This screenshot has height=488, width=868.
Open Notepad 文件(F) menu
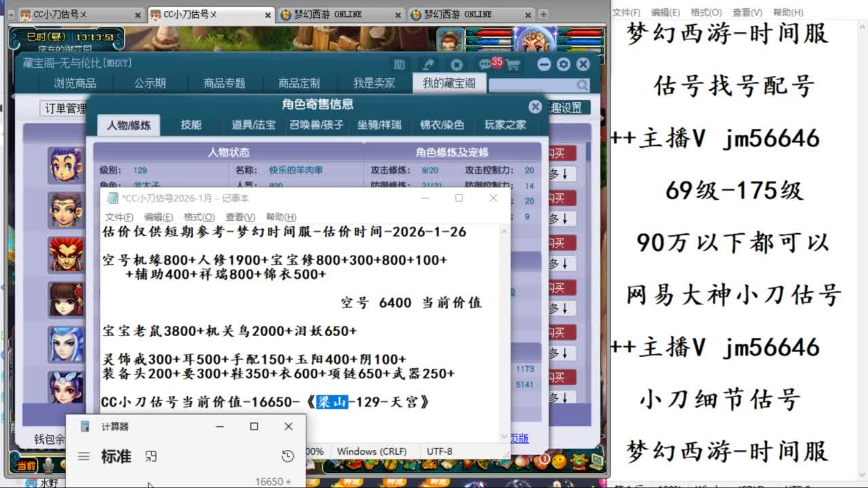119,217
